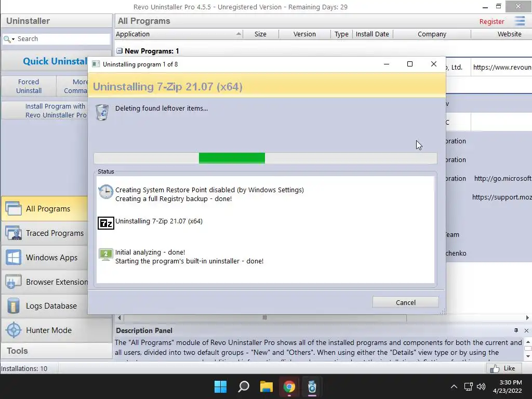
Task: Click the network tray icon
Action: (x=469, y=387)
